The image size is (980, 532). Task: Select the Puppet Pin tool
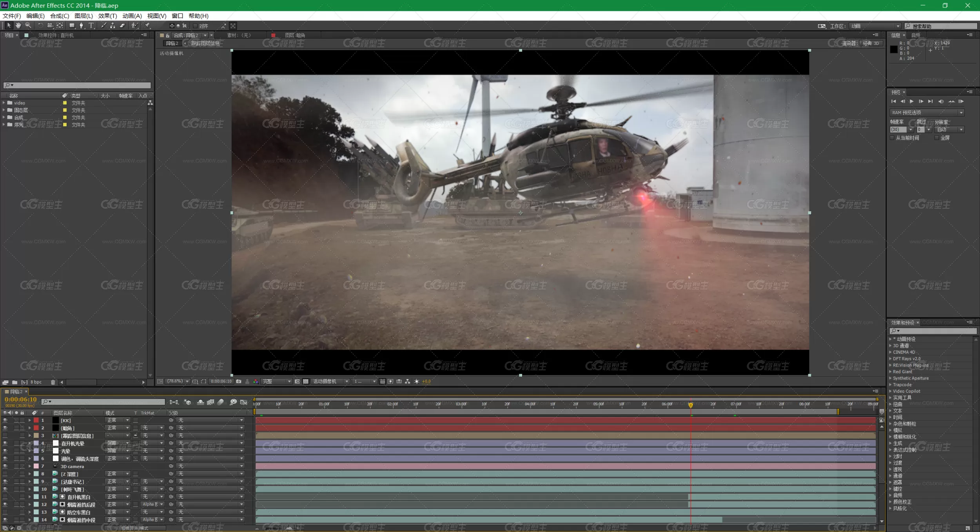[147, 25]
